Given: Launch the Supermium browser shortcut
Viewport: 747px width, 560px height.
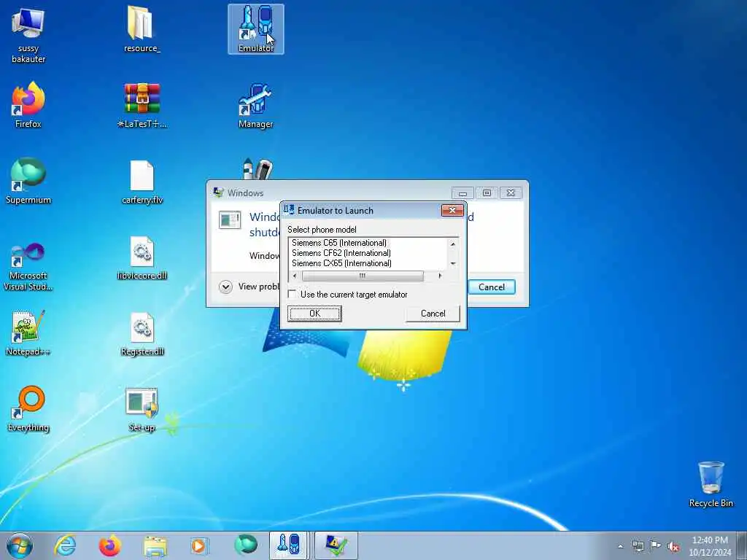Looking at the screenshot, I should pos(28,181).
